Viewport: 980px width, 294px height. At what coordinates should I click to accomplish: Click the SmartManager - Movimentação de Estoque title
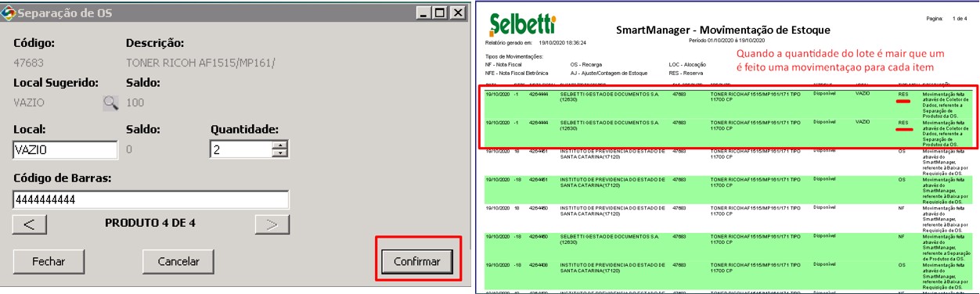pyautogui.click(x=722, y=30)
